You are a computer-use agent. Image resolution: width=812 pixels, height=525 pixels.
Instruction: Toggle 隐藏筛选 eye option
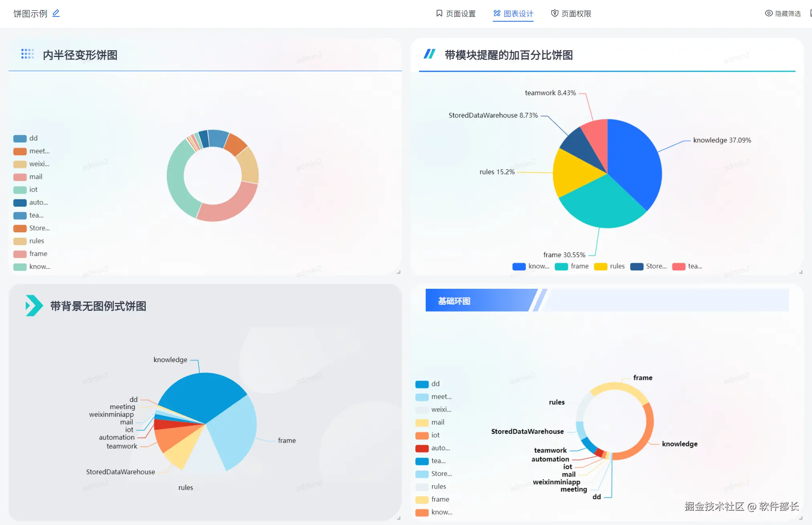(782, 13)
